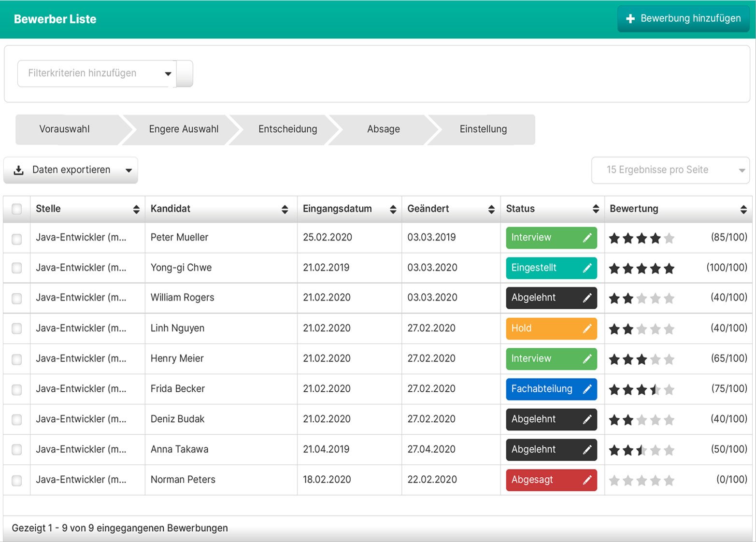The width and height of the screenshot is (756, 542).
Task: Check the Norman Peters row checkbox
Action: [17, 480]
